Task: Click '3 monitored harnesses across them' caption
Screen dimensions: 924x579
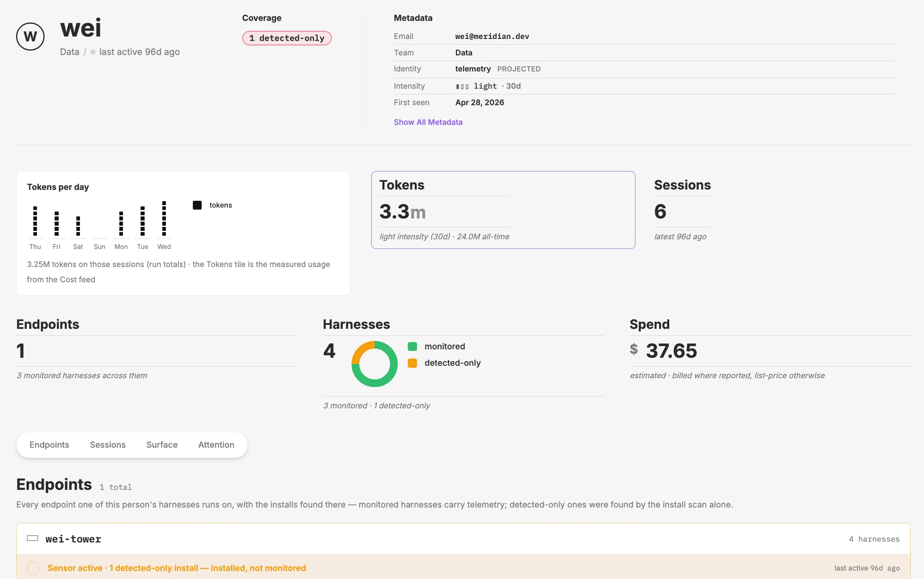Action: coord(82,375)
